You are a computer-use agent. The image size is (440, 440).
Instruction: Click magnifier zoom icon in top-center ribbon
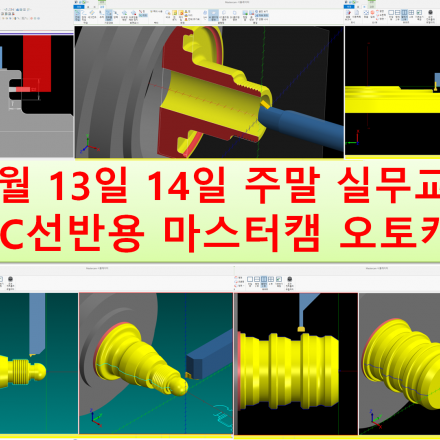click(x=168, y=12)
